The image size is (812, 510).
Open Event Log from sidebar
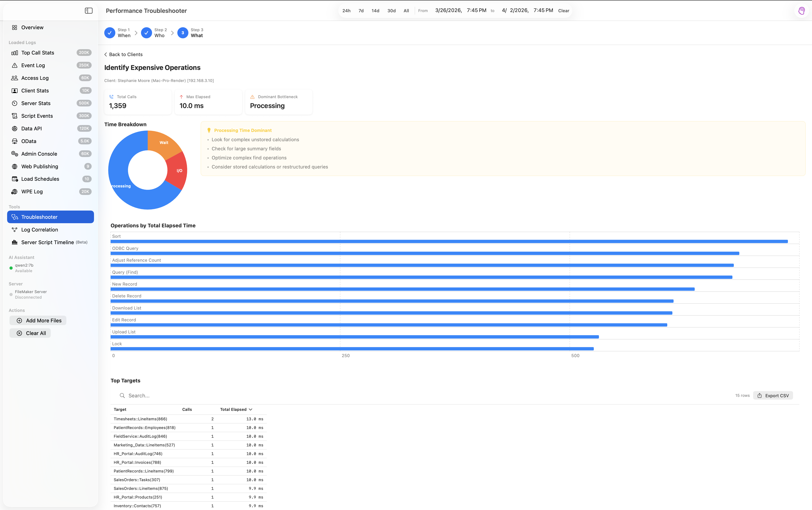33,65
